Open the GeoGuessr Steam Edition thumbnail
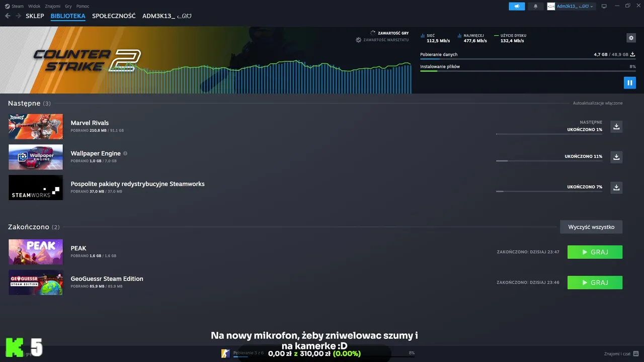 (x=36, y=283)
